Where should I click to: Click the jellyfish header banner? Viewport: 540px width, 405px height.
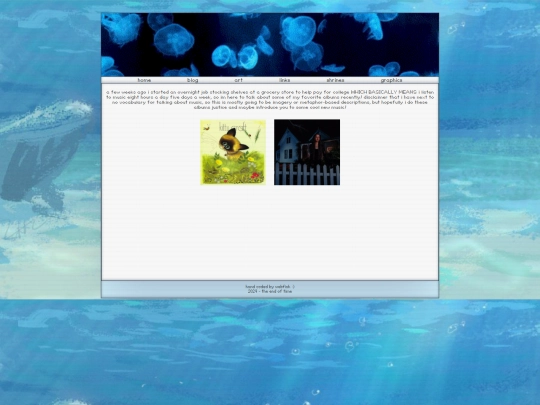point(270,45)
